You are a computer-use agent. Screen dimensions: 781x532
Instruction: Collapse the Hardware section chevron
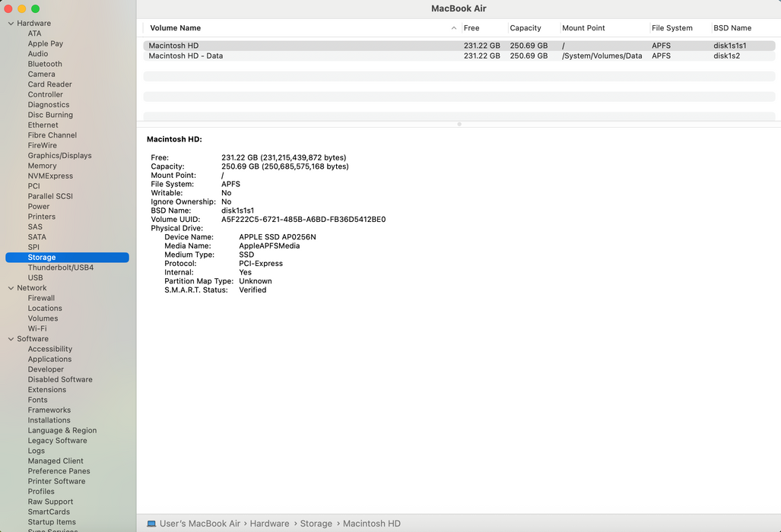click(x=11, y=24)
